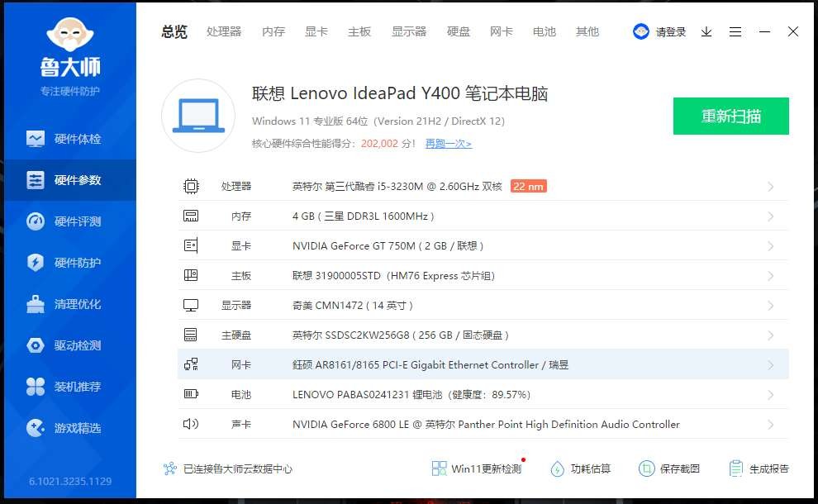Open the hamburger menu icon
Screen dimensions: 818x504
[735, 32]
